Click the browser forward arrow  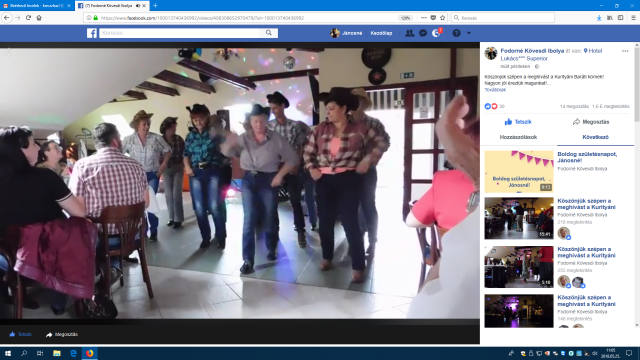(18, 18)
